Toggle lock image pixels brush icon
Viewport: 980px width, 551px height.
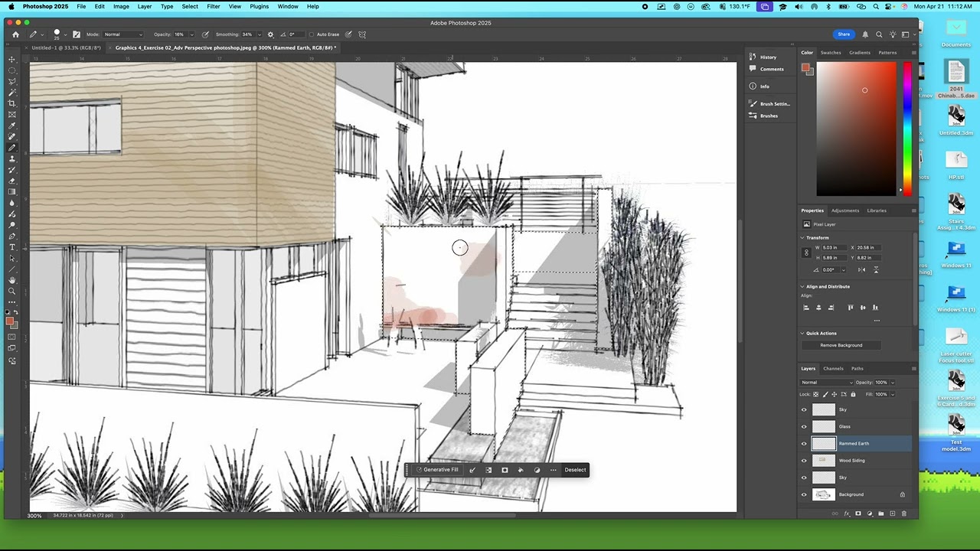pyautogui.click(x=825, y=394)
